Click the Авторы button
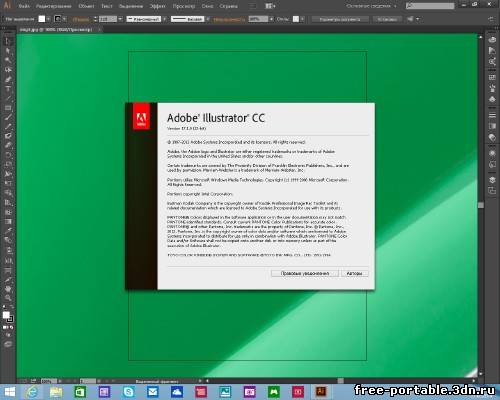 354,273
